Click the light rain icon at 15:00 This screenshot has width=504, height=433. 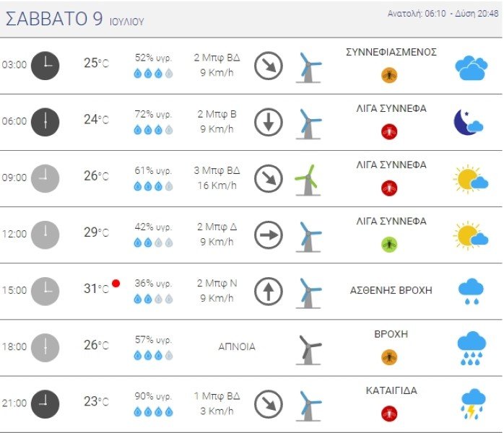[471, 292]
